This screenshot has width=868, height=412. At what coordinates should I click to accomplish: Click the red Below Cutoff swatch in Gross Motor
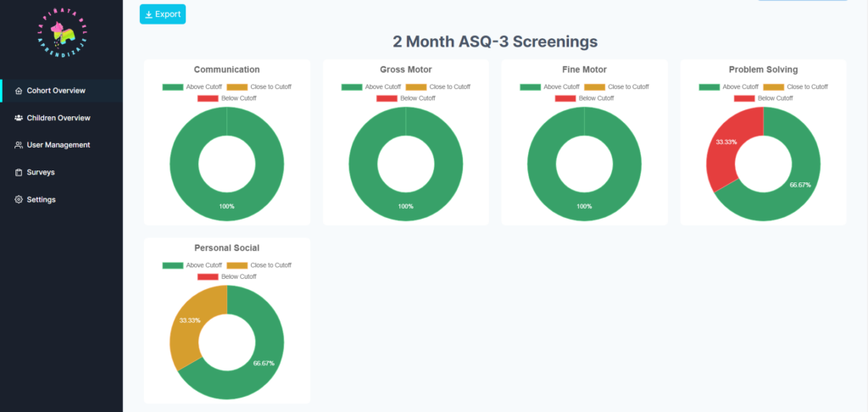pyautogui.click(x=387, y=98)
